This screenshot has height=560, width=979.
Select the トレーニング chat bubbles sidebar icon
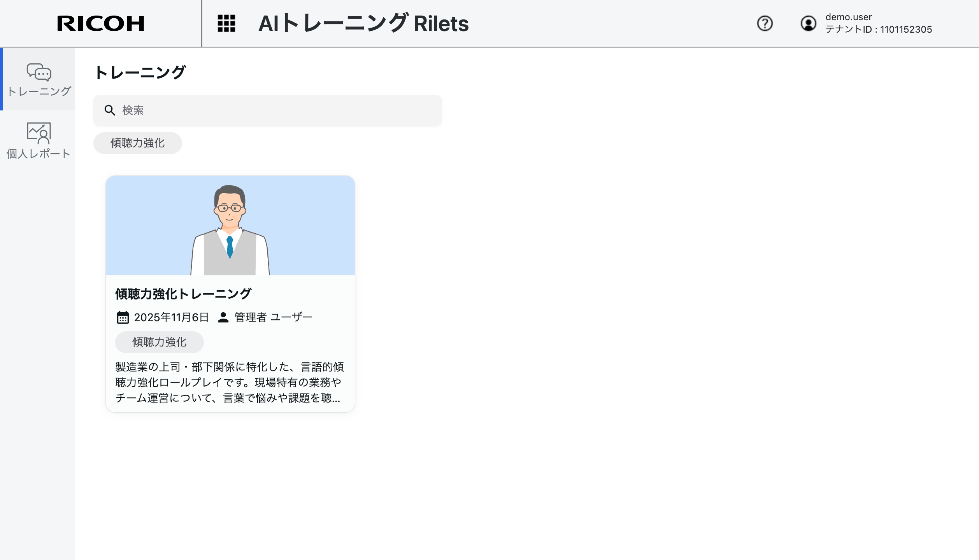(x=39, y=72)
